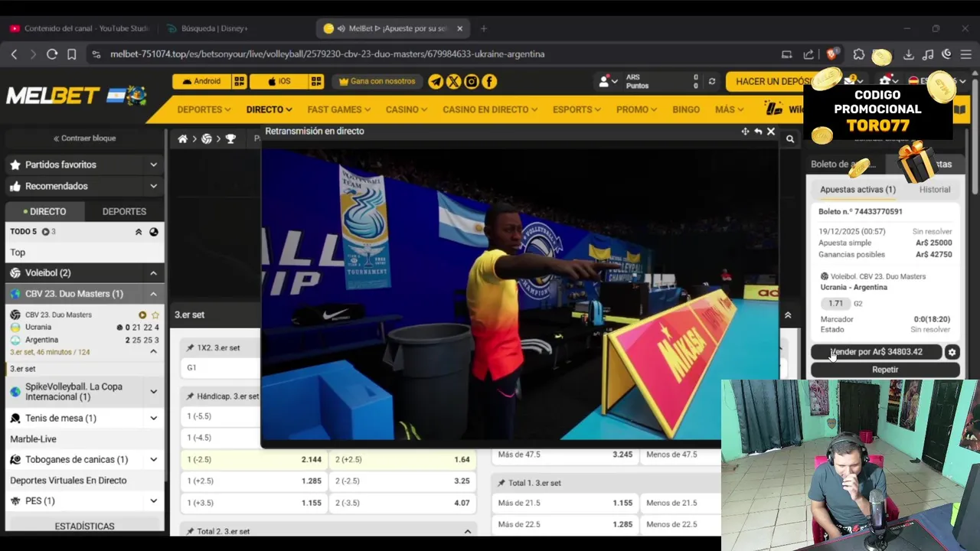
Task: Download the Android app button
Action: [x=201, y=81]
